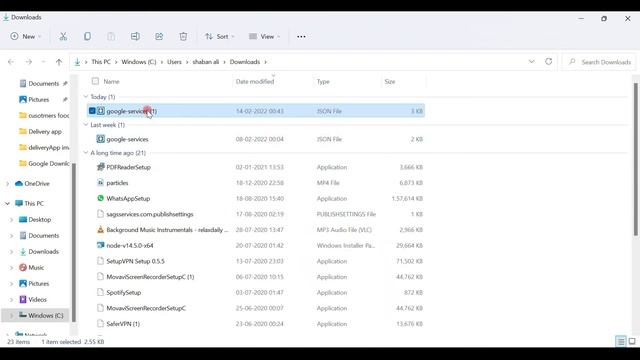Click the PDFReaderSetup file icon
Viewport: 640px width, 360px height.
coord(100,167)
